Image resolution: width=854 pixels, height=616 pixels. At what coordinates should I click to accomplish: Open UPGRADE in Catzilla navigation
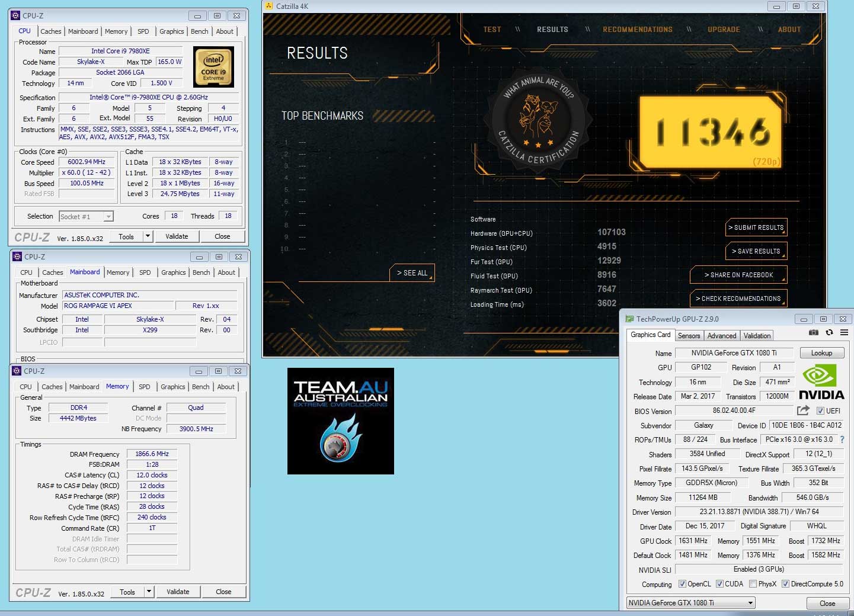point(724,30)
